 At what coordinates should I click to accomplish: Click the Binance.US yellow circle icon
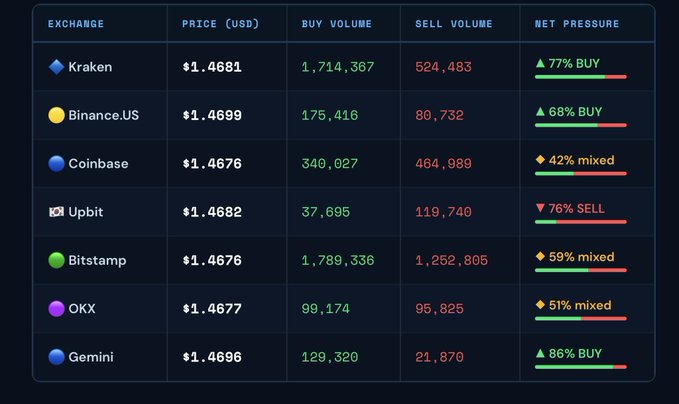tap(56, 115)
